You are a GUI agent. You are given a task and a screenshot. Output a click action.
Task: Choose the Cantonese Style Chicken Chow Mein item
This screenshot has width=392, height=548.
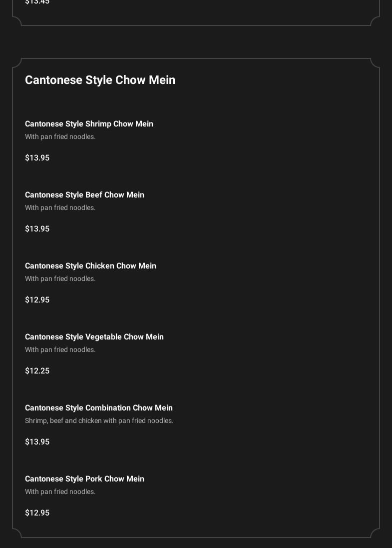(90, 266)
